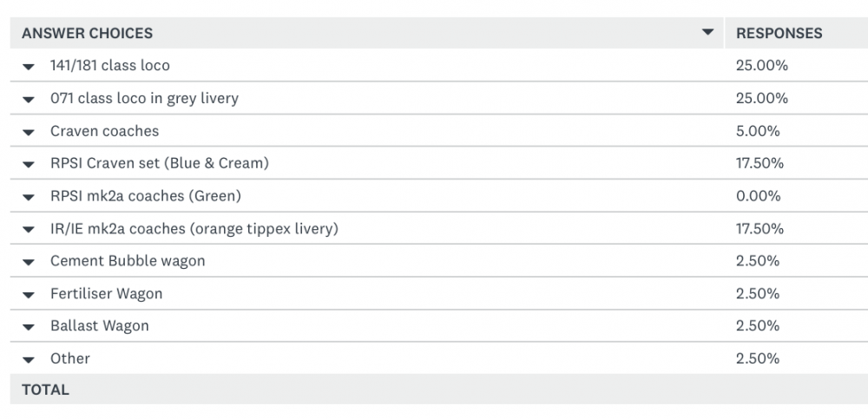Click the arrow beside Craven coaches
This screenshot has width=868, height=419.
pos(29,132)
